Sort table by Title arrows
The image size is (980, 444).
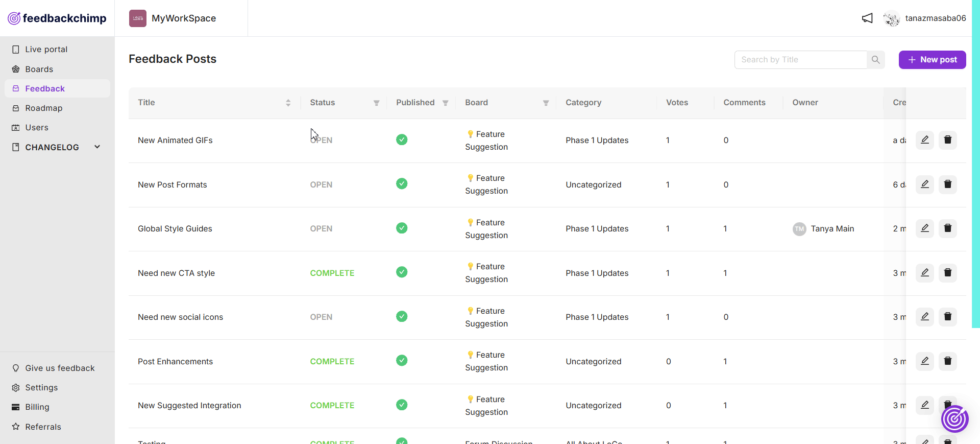tap(288, 103)
